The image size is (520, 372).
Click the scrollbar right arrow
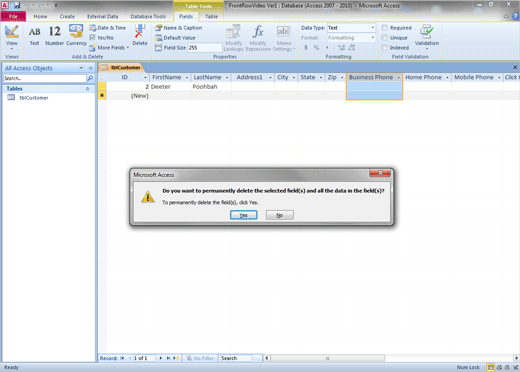(x=516, y=358)
